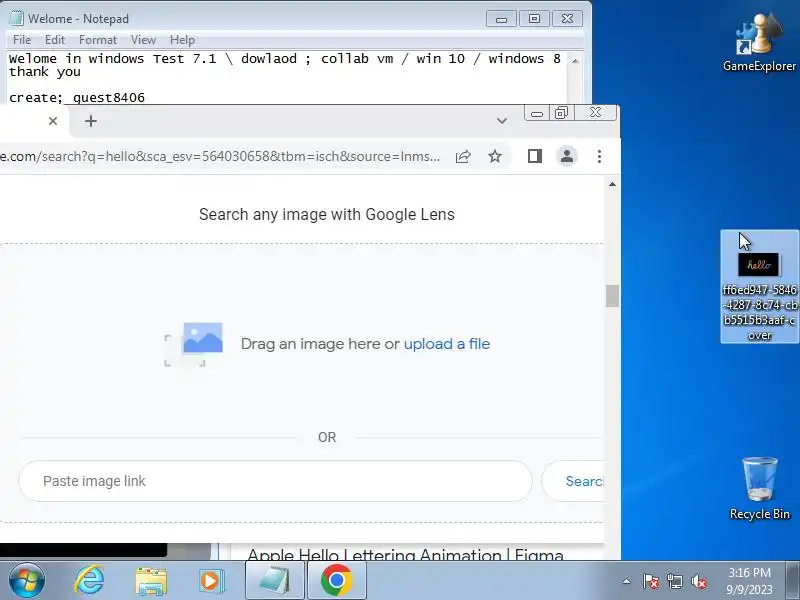Click the Google Lens Search button

coord(573,481)
